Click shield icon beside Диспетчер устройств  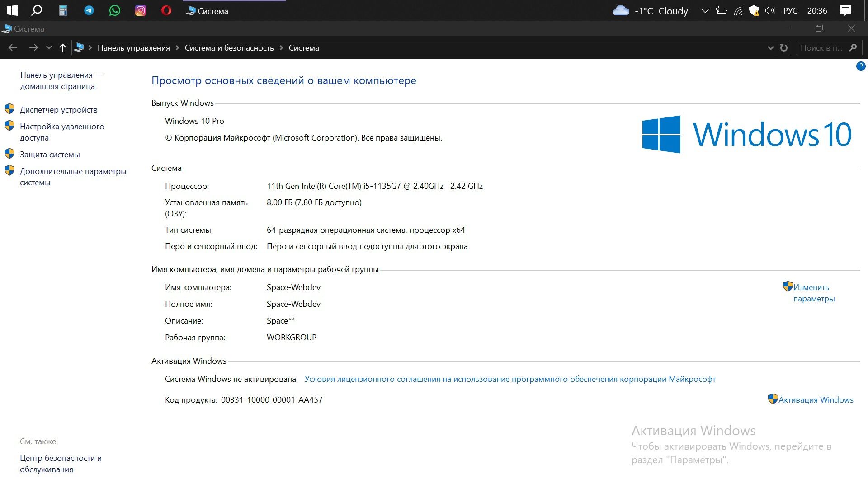point(9,109)
